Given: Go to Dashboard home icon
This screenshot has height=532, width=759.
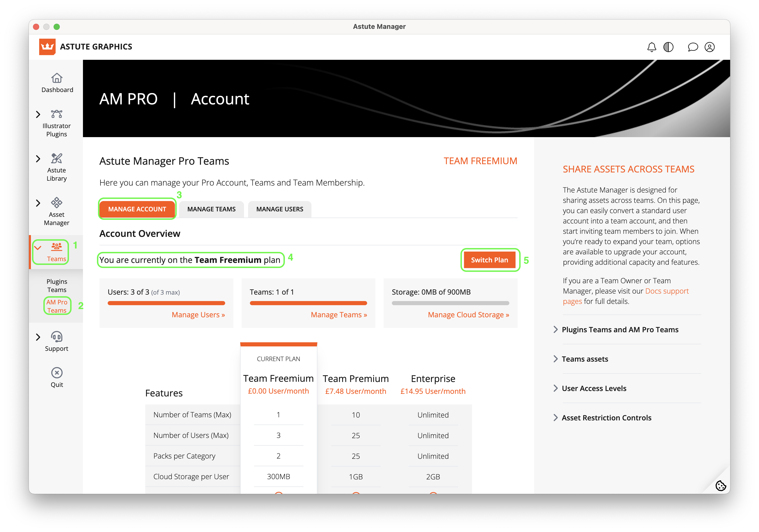Looking at the screenshot, I should coord(57,78).
